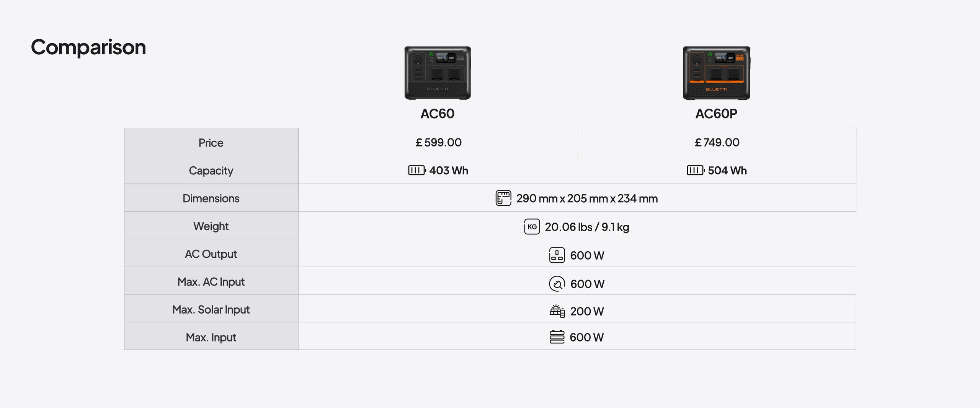Screen dimensions: 980x408
Task: Click the battery icon beside 504 Wh
Action: 695,170
